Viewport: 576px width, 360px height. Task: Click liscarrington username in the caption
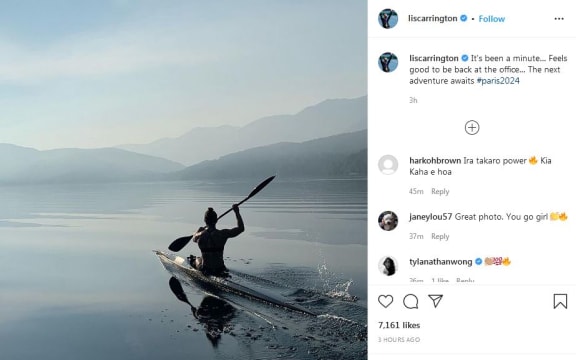point(434,58)
